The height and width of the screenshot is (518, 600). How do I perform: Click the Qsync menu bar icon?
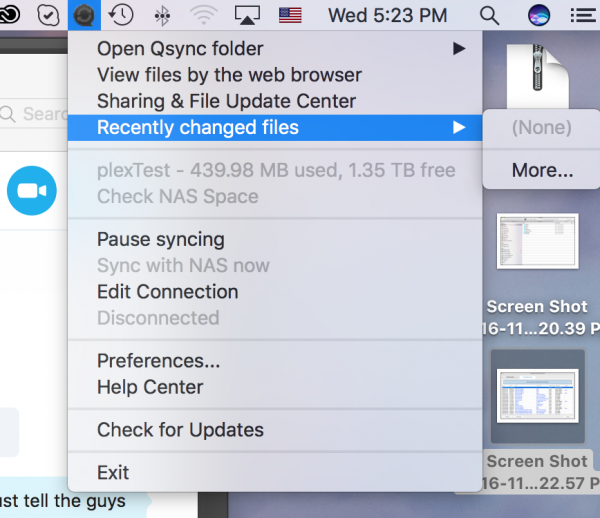point(84,15)
